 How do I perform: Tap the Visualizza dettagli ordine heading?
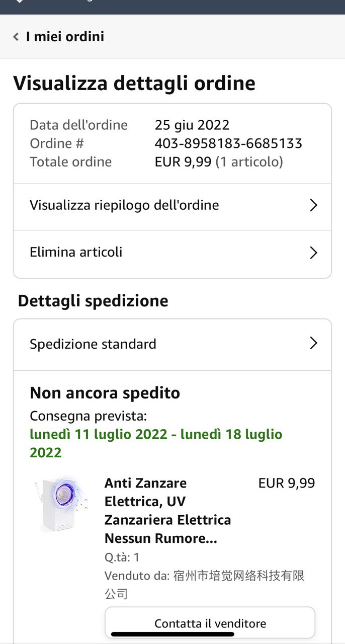134,84
